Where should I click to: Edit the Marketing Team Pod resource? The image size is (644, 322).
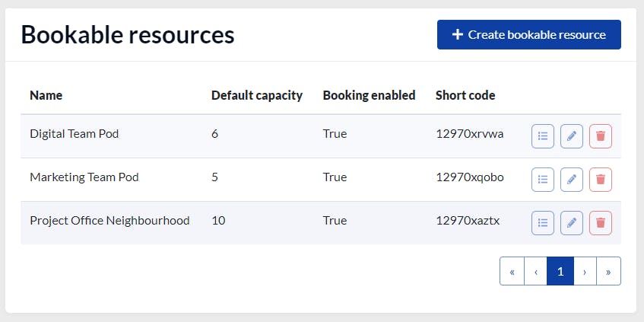point(572,180)
